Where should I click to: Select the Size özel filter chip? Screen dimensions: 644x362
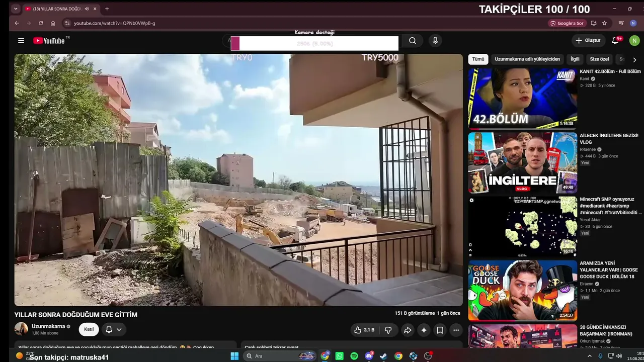click(x=599, y=59)
